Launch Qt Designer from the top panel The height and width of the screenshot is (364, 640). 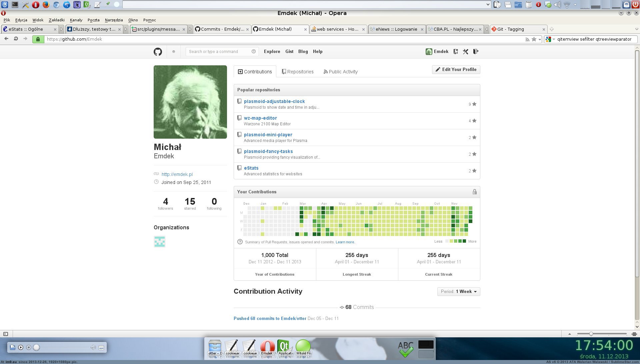tap(87, 5)
